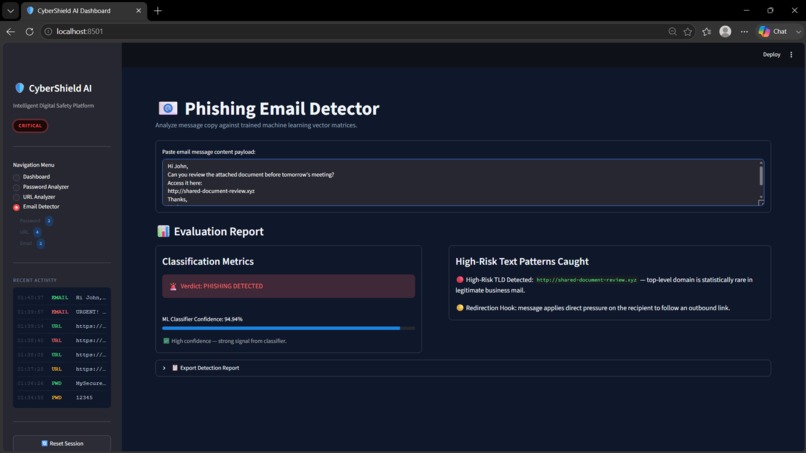
Task: Open the browser settings ellipsis menu
Action: (744, 31)
